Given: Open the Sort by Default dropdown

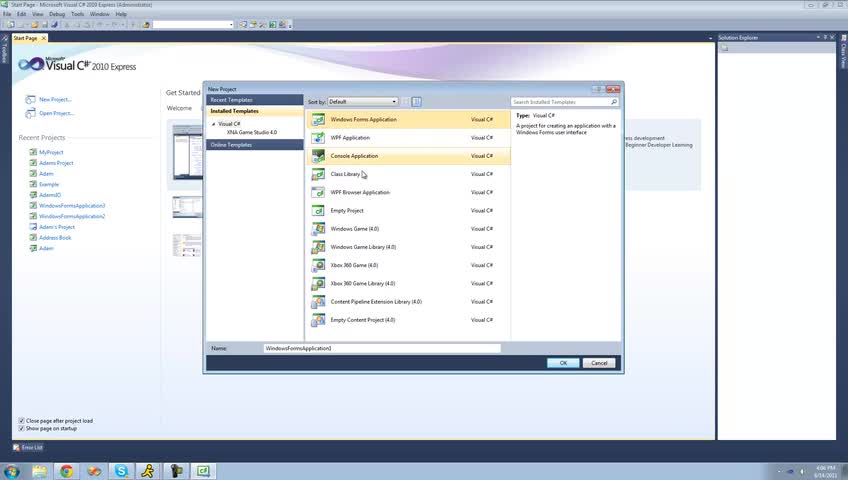Looking at the screenshot, I should pos(362,102).
